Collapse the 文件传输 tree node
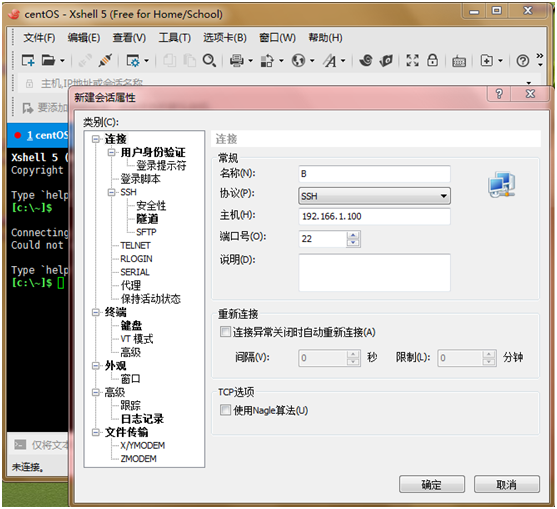 point(96,432)
